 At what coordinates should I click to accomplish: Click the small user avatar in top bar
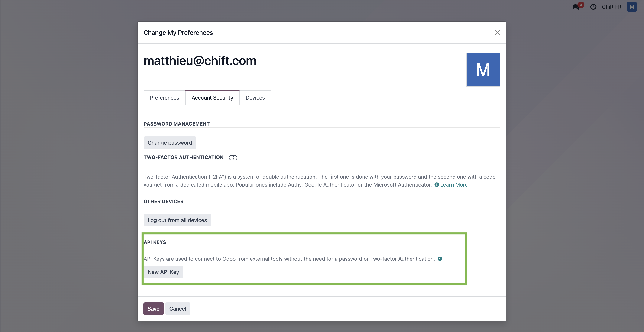click(x=632, y=7)
